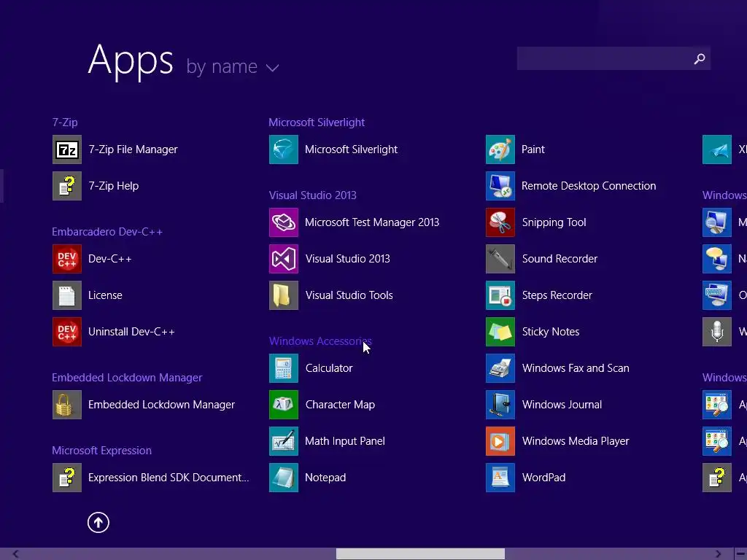Click the 'Uninstall Dev-C++' label
The height and width of the screenshot is (560, 747).
tap(131, 332)
